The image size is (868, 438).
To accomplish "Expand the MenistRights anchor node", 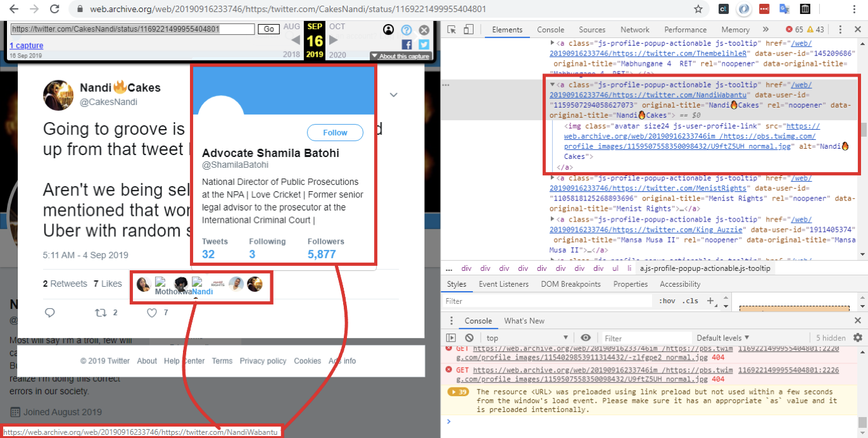I will [553, 178].
